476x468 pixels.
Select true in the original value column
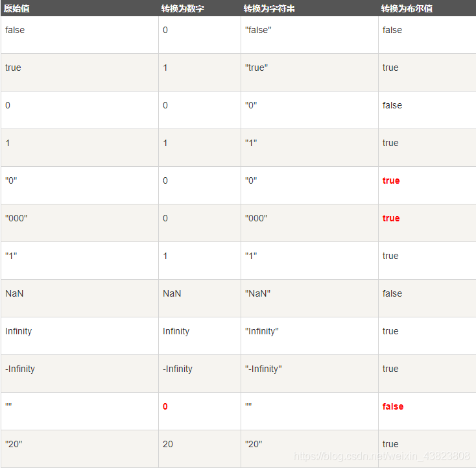pyautogui.click(x=13, y=68)
